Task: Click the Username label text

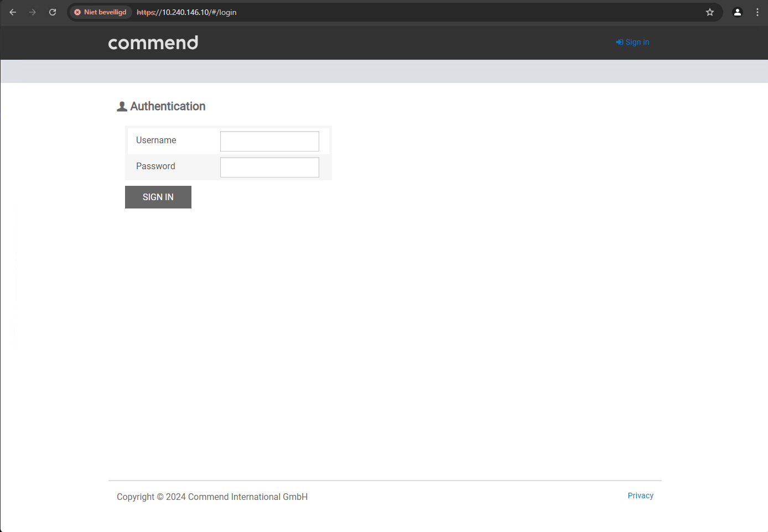Action: pos(156,140)
